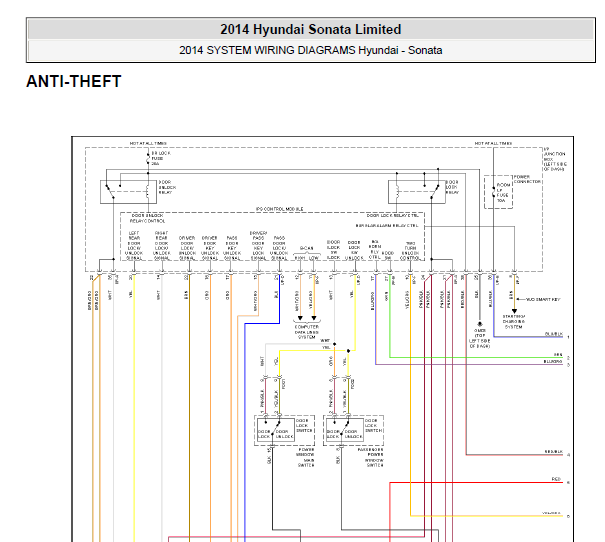Click the "HORN RLY CTRL" pin label

click(375, 250)
